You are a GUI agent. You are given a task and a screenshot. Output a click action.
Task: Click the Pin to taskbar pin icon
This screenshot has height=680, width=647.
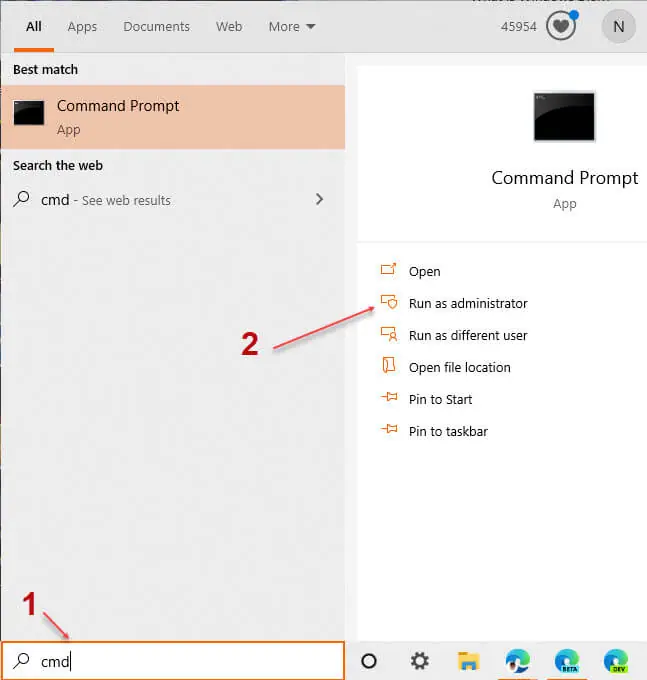point(389,429)
